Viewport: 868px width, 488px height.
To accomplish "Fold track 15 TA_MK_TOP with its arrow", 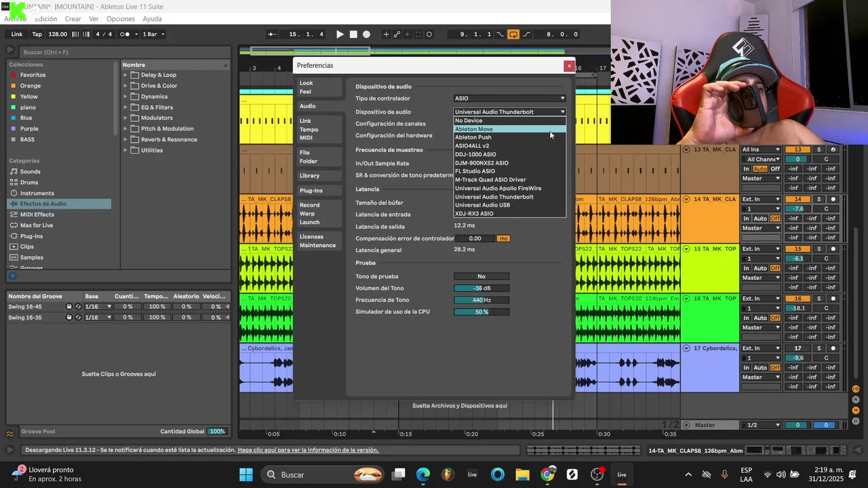I will [686, 249].
